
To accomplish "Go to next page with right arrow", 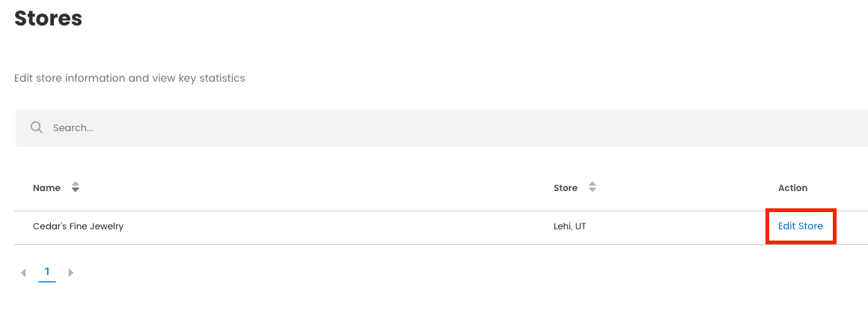I will [x=71, y=273].
